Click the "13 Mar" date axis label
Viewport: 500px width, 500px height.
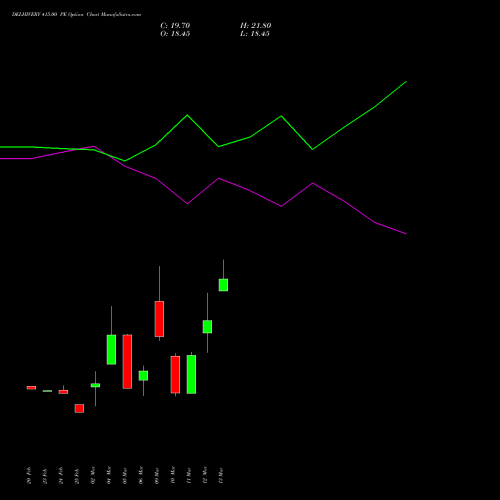[x=221, y=476]
